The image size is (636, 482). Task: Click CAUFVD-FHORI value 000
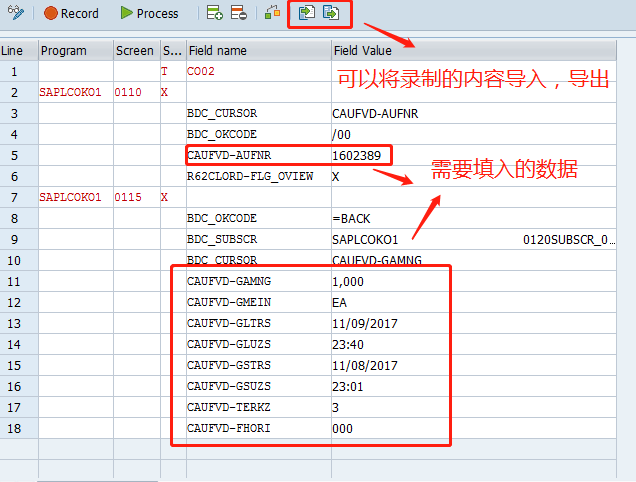[x=342, y=429]
